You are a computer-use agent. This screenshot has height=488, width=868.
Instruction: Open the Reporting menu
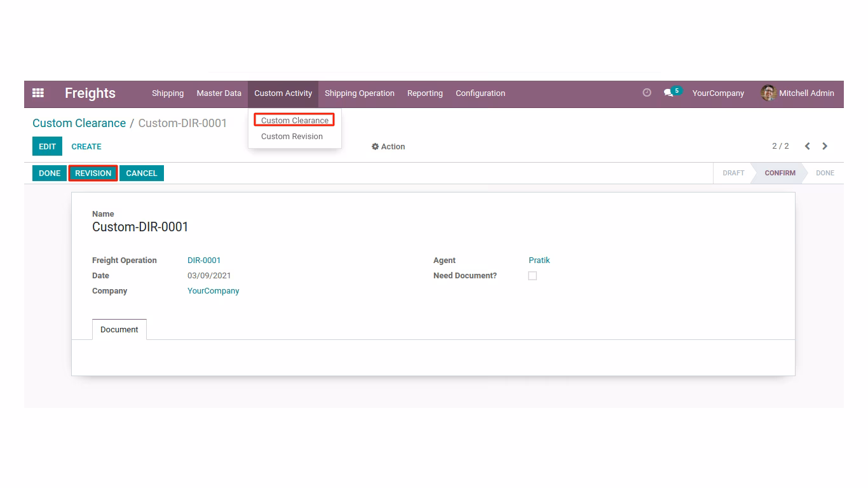point(425,93)
